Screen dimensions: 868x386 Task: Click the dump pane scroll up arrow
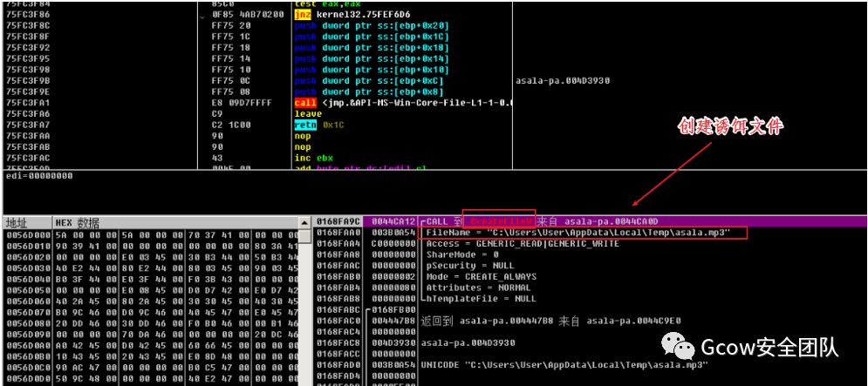[304, 222]
